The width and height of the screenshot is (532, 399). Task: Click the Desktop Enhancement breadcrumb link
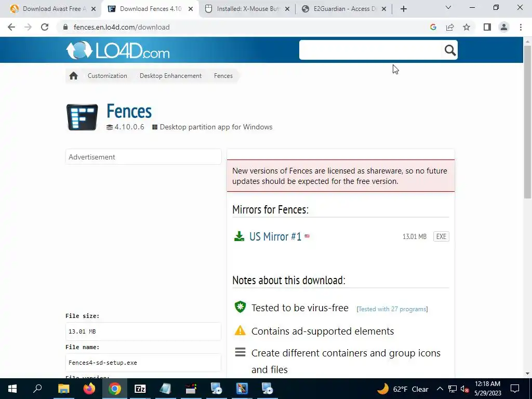click(170, 76)
